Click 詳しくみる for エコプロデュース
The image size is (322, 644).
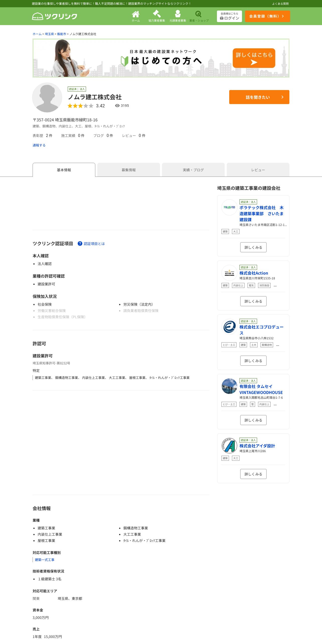tap(253, 361)
